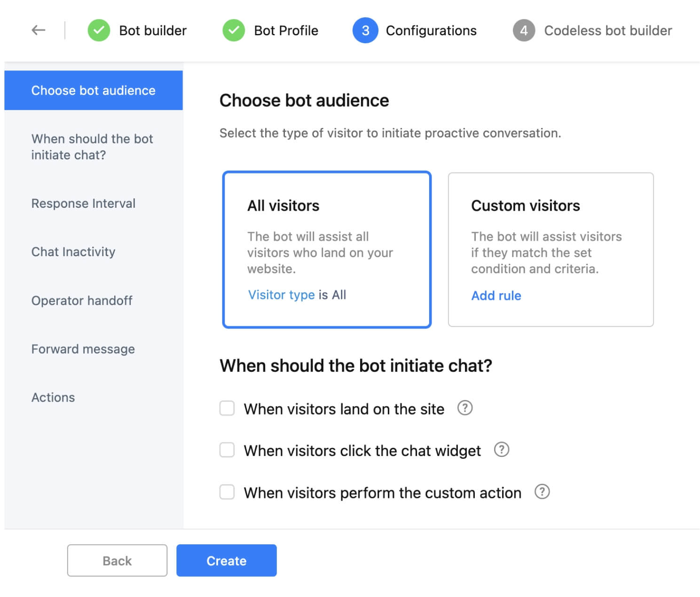Image resolution: width=700 pixels, height=597 pixels.
Task: Open help for visitors land on site
Action: [465, 408]
